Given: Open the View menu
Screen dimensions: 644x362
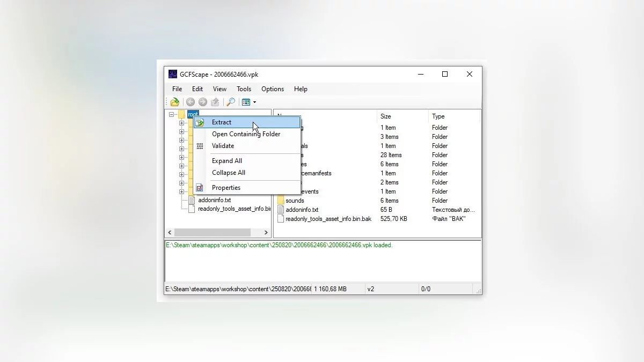Looking at the screenshot, I should [x=219, y=89].
